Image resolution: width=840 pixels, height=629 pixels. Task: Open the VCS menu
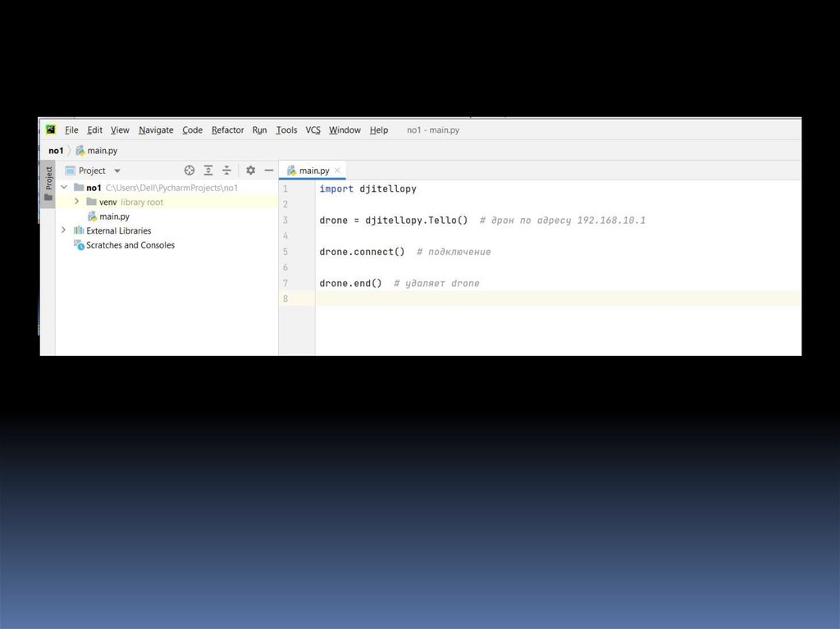pyautogui.click(x=313, y=130)
